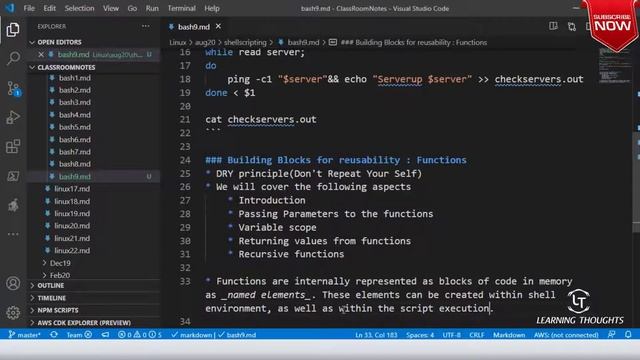Viewport: 640px width, 360px height.
Task: Open linux17.md in the explorer
Action: click(x=72, y=189)
